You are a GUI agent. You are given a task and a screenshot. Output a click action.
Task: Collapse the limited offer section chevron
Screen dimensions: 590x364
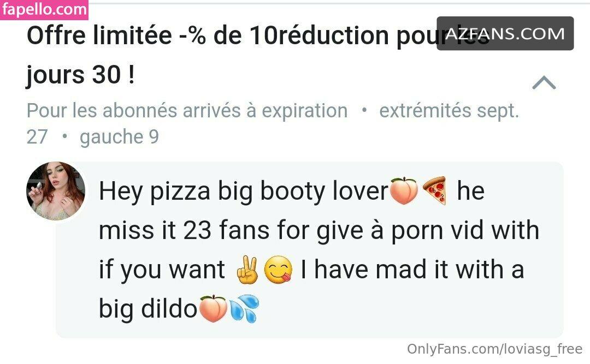pyautogui.click(x=544, y=83)
